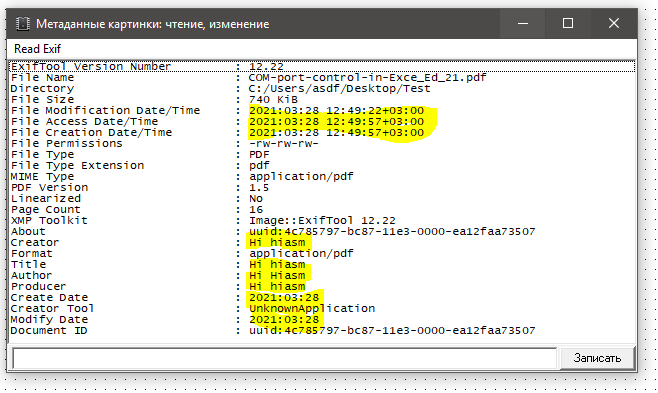
Task: Select the File Size row
Action: (x=322, y=99)
